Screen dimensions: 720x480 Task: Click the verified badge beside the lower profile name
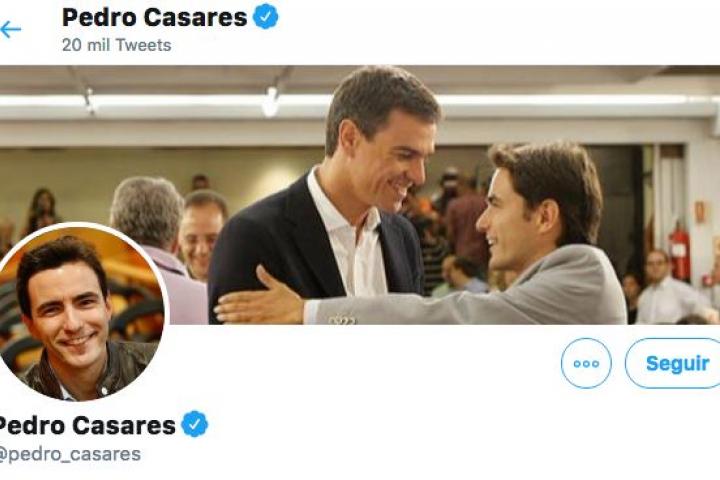click(x=195, y=424)
